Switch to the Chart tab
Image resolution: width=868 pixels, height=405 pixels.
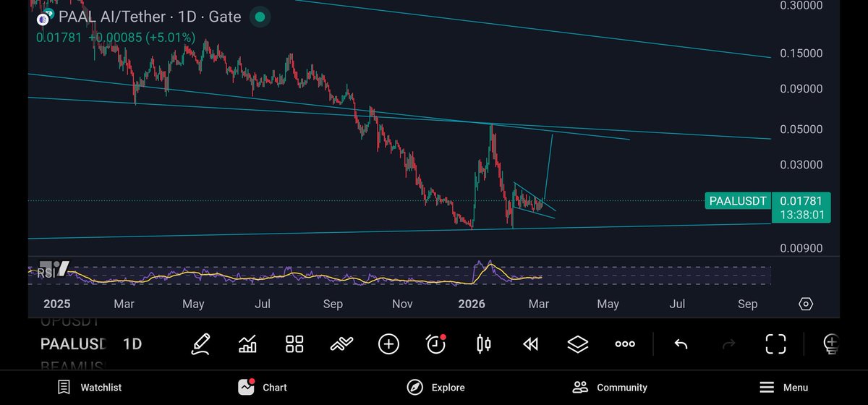pos(263,388)
